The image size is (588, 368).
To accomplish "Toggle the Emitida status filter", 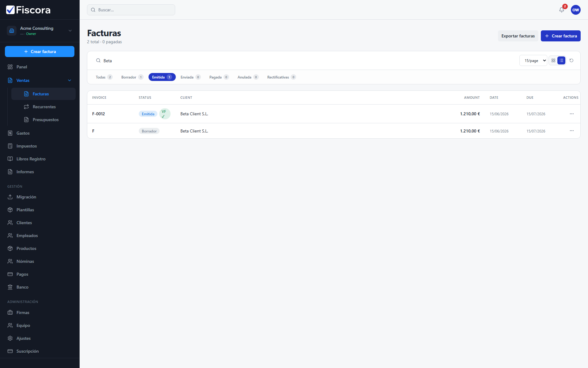I will click(x=162, y=77).
